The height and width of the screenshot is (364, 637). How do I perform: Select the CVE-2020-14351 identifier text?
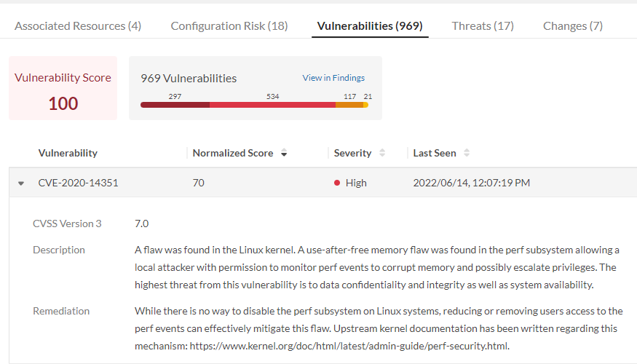(78, 183)
